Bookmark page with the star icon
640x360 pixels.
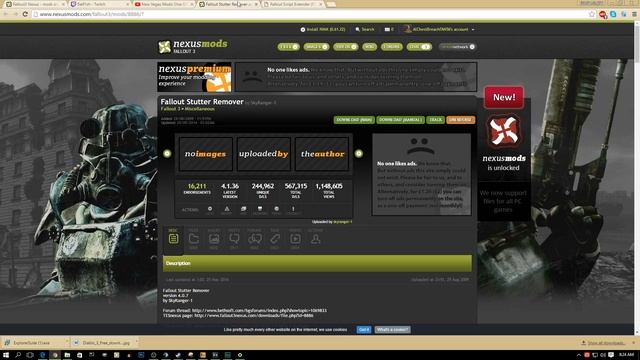pos(592,14)
